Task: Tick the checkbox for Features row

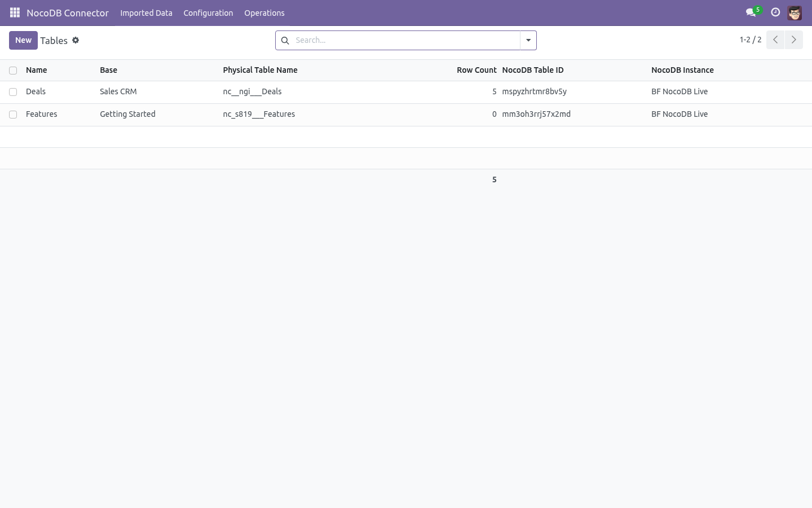Action: 13,115
